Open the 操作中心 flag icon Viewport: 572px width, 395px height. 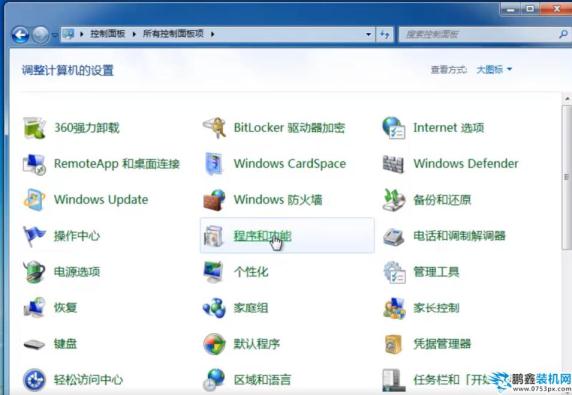(x=34, y=236)
